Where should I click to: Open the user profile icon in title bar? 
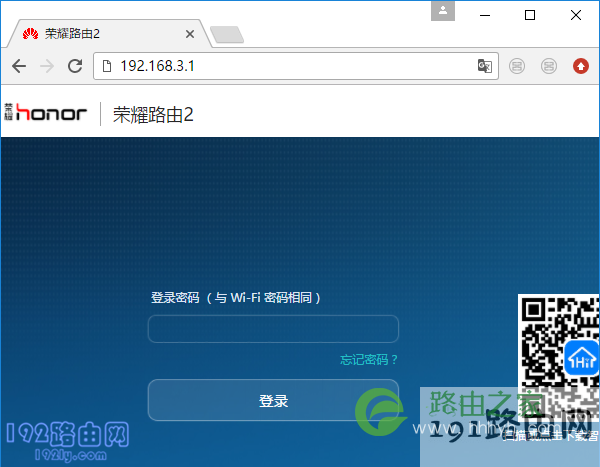point(443,11)
